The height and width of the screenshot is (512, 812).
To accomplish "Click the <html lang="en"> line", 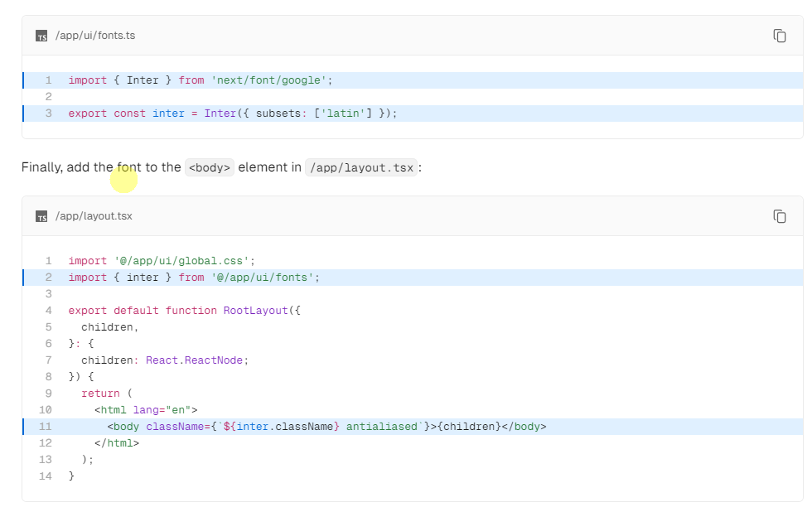I will click(146, 410).
